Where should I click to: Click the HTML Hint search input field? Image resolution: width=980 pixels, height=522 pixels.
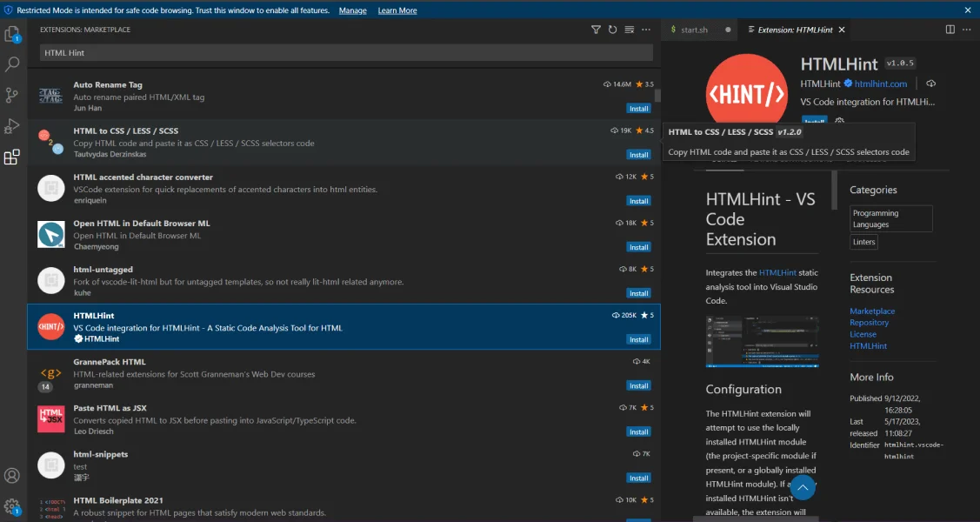[x=346, y=53]
